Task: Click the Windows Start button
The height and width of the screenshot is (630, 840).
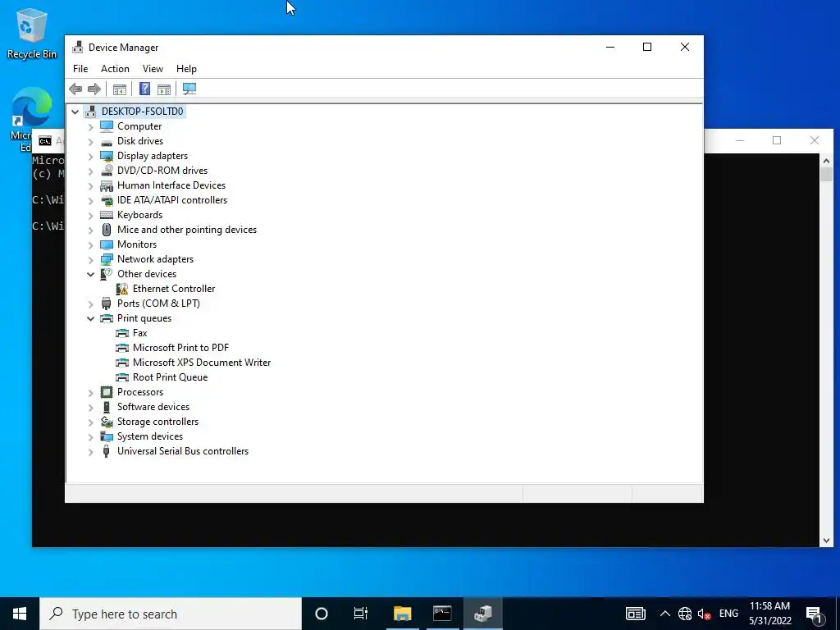Action: point(20,614)
